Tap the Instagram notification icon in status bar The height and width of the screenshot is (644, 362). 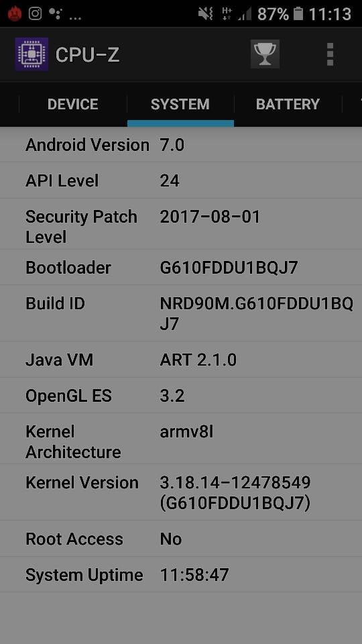click(x=36, y=13)
